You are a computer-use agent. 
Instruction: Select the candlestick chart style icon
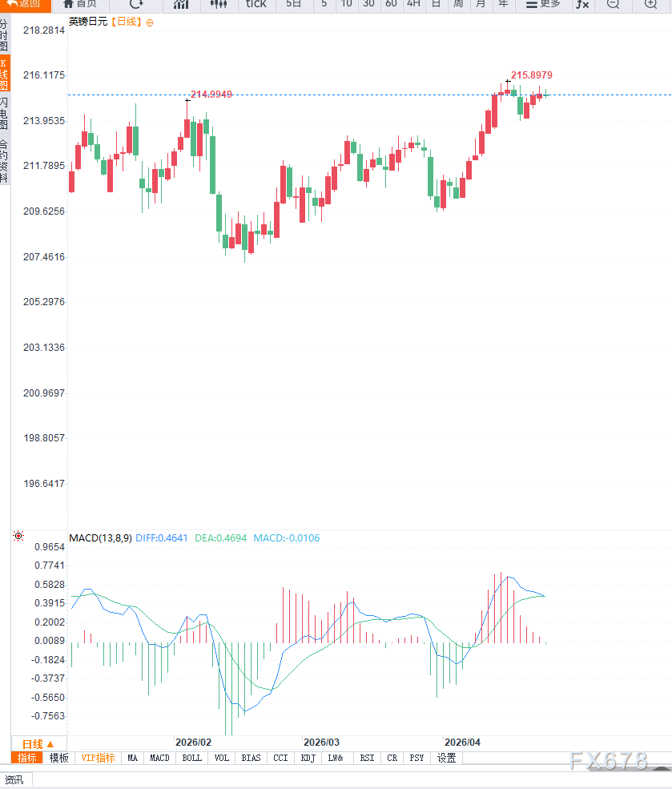(219, 4)
